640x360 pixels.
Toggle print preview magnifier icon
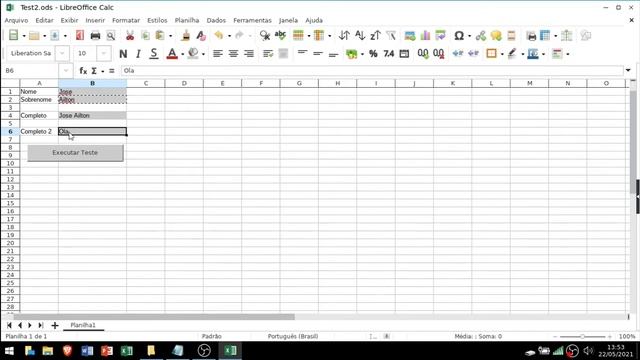point(111,36)
